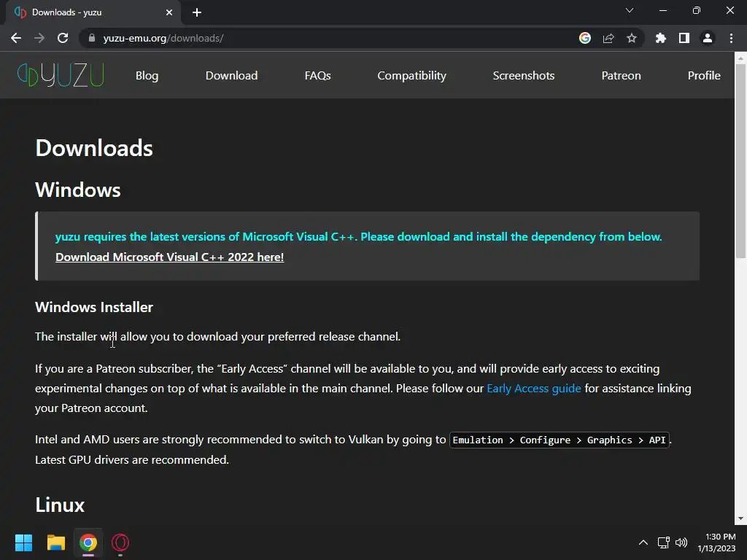Viewport: 747px width, 560px height.
Task: Show hidden system tray icons
Action: [643, 542]
